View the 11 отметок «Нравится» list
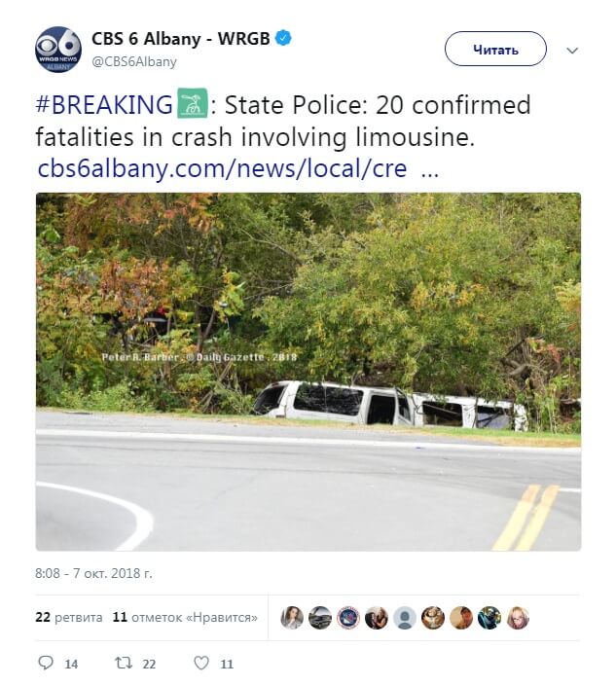The width and height of the screenshot is (616, 685). (185, 617)
